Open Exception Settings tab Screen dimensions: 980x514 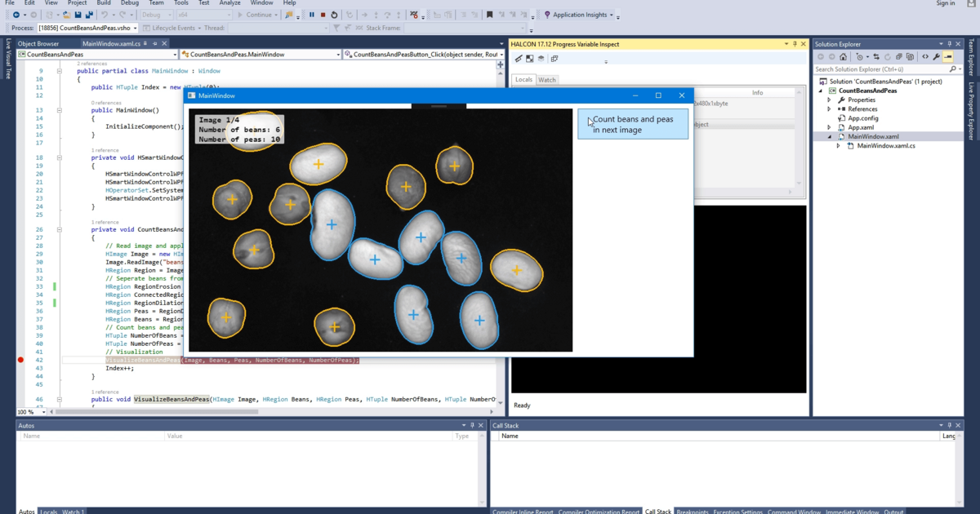tap(740, 511)
